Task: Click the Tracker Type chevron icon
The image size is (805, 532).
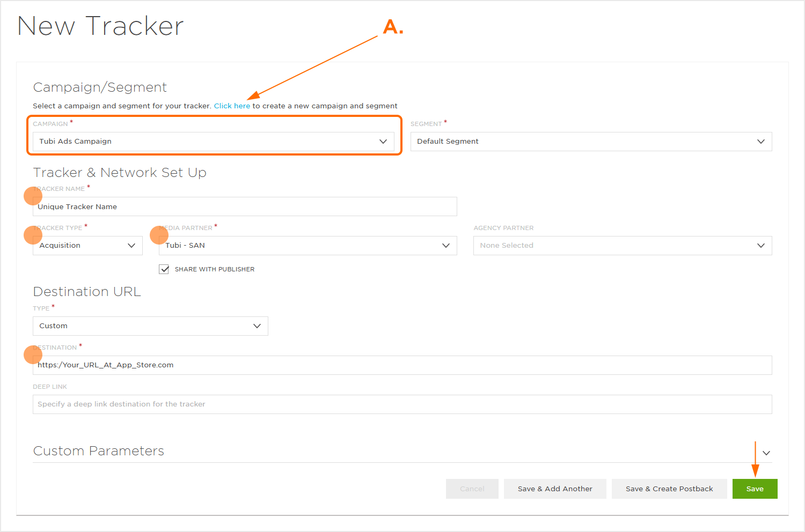Action: coord(131,245)
